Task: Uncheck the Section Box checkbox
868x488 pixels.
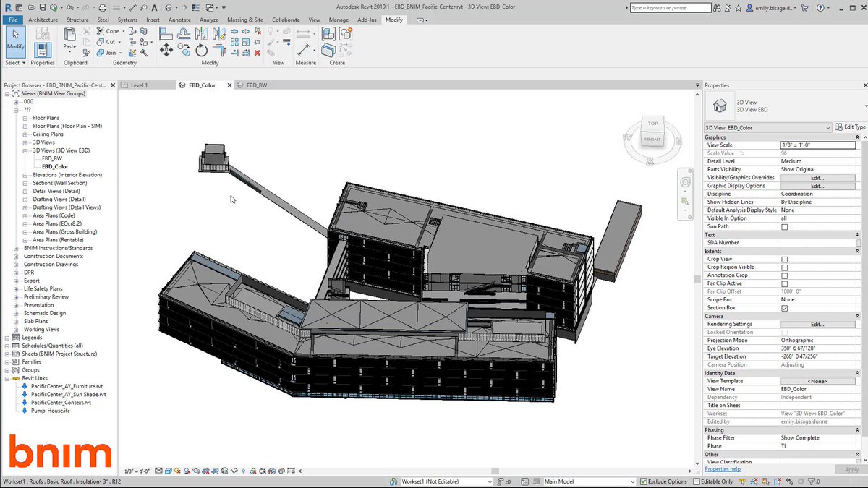Action: click(784, 308)
